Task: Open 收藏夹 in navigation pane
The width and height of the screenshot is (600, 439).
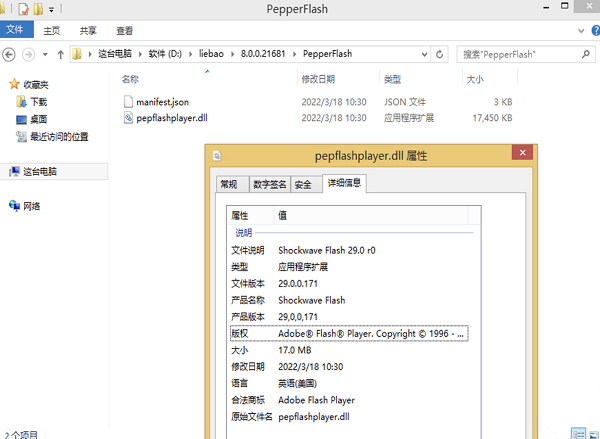Action: [36, 84]
